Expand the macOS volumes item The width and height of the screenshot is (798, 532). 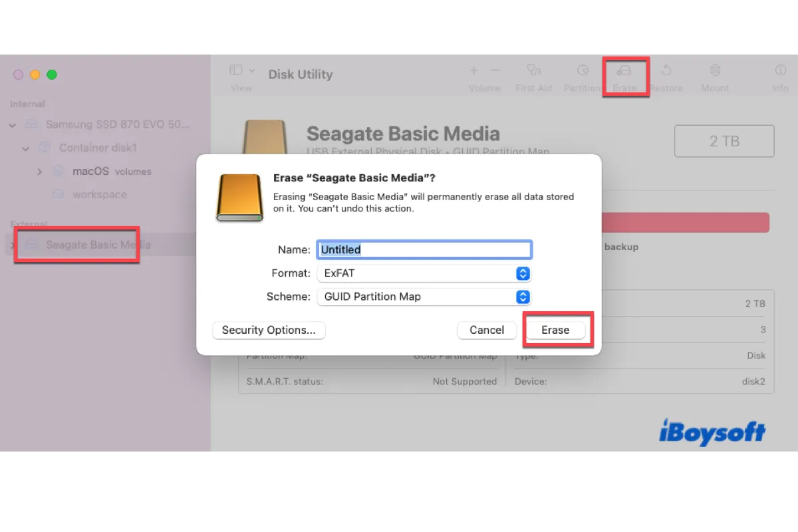click(x=39, y=172)
